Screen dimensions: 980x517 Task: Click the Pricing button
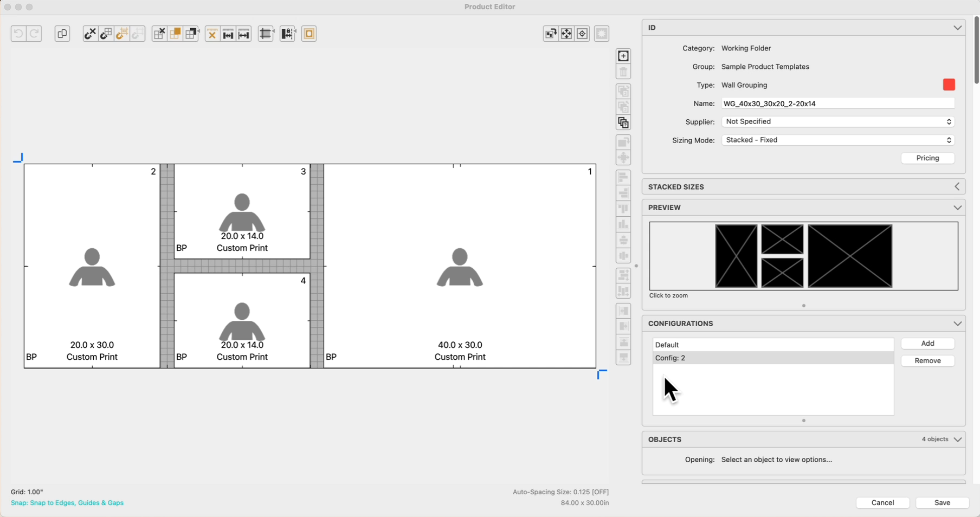(x=927, y=158)
